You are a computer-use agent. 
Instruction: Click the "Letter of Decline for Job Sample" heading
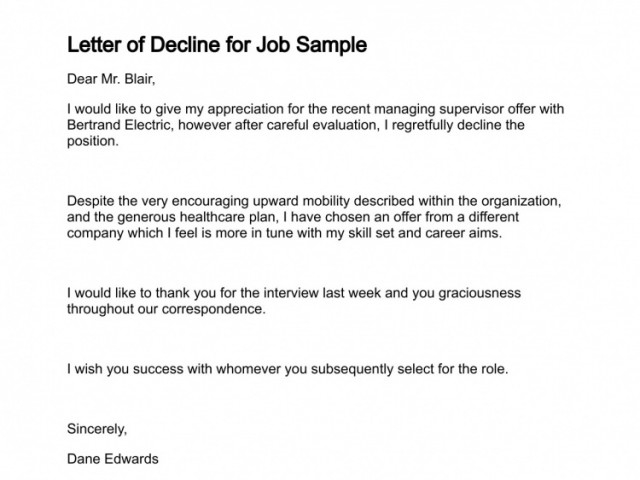(217, 45)
